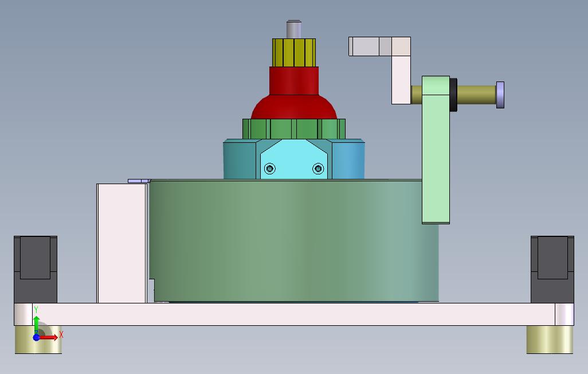Pick the horizontal crank handle grip
The height and width of the screenshot is (374, 588).
(x=379, y=46)
